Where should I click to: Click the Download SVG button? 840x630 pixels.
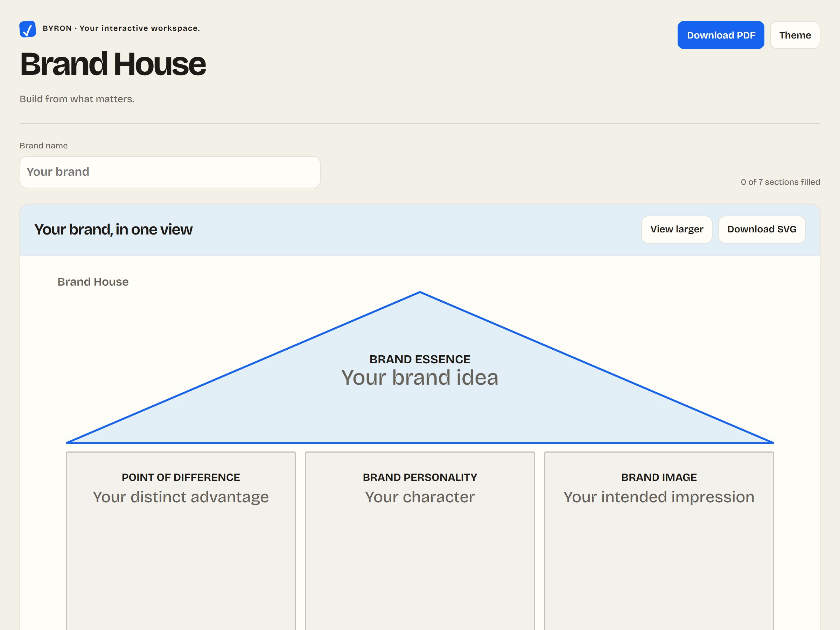coord(762,229)
